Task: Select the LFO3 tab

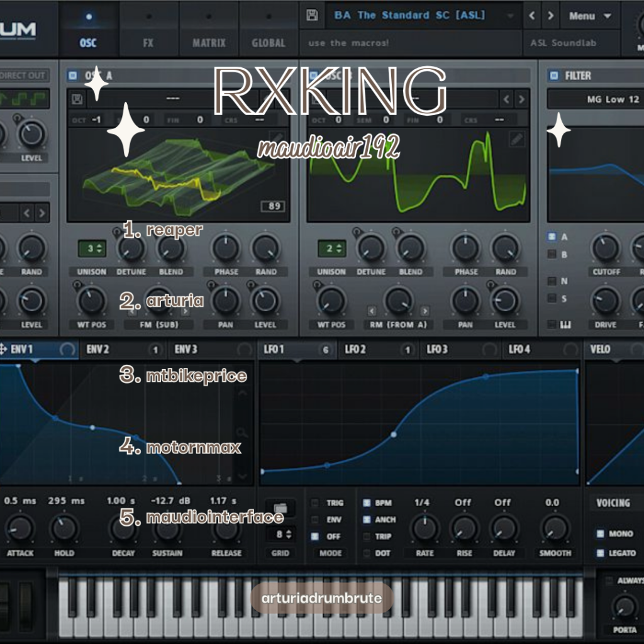Action: coord(461,349)
